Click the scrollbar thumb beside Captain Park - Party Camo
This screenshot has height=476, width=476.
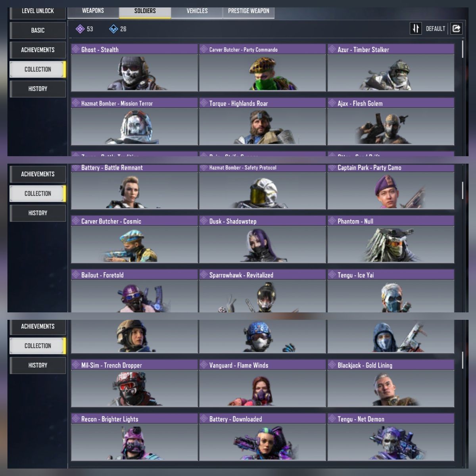tap(463, 190)
